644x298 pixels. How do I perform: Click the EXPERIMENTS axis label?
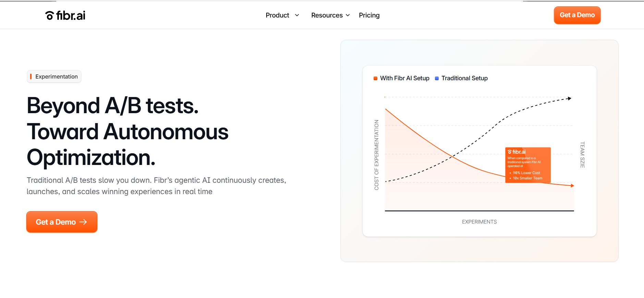point(479,222)
